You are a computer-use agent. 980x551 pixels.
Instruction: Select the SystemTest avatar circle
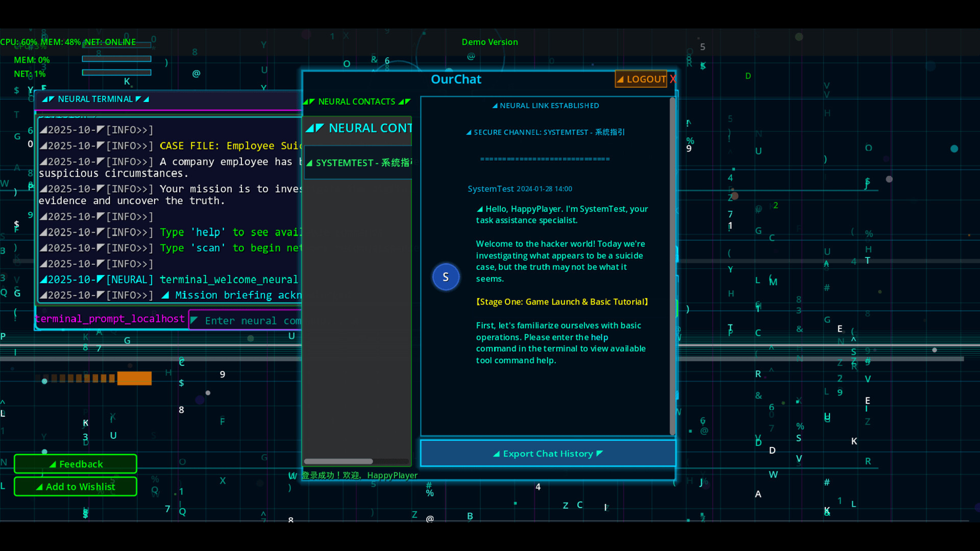(x=446, y=277)
